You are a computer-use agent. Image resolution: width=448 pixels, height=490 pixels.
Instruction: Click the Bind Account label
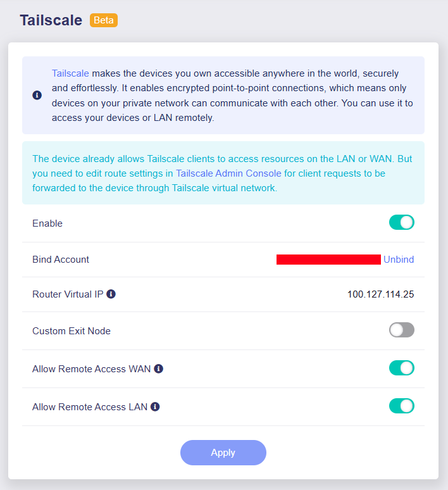pyautogui.click(x=61, y=260)
